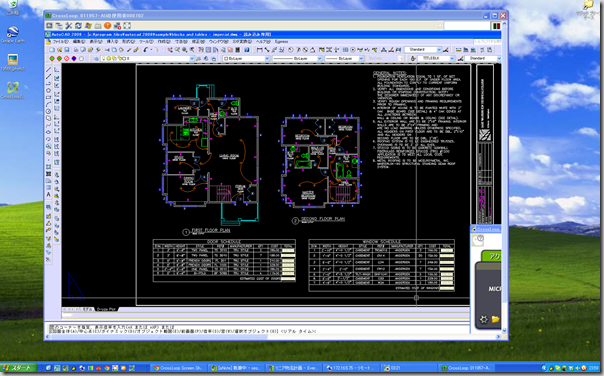Click the green diamond layer state button
The height and width of the screenshot is (376, 604).
pyautogui.click(x=59, y=59)
